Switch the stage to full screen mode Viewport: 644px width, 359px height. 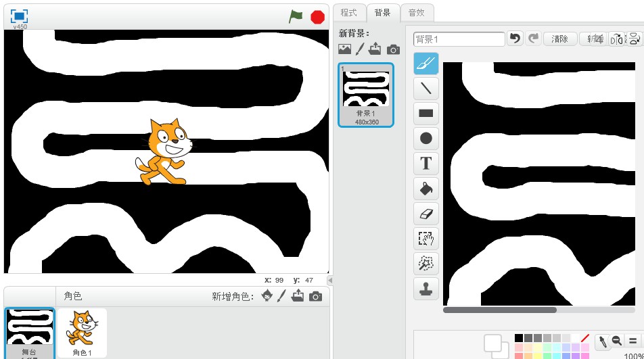19,16
